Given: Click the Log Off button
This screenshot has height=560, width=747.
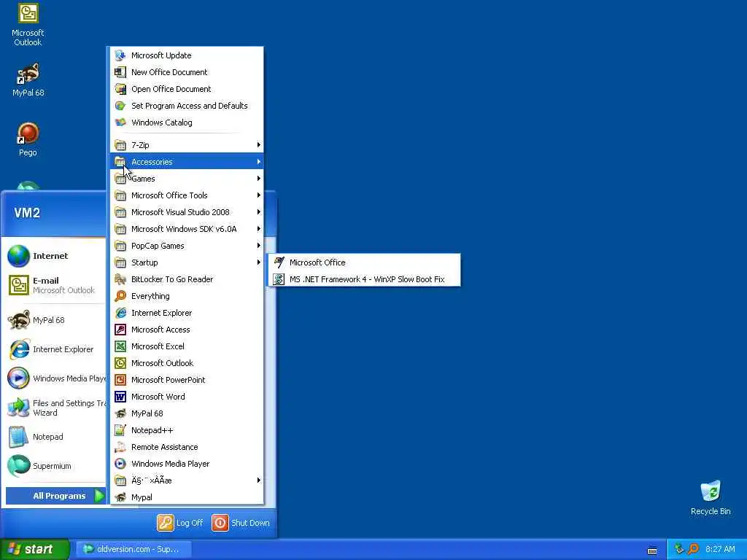Looking at the screenshot, I should tap(180, 523).
